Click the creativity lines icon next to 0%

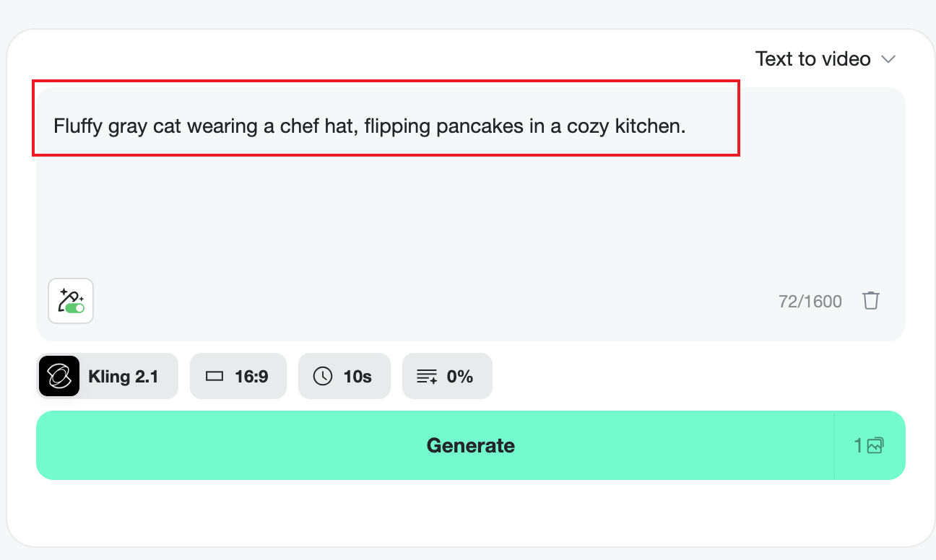click(426, 375)
